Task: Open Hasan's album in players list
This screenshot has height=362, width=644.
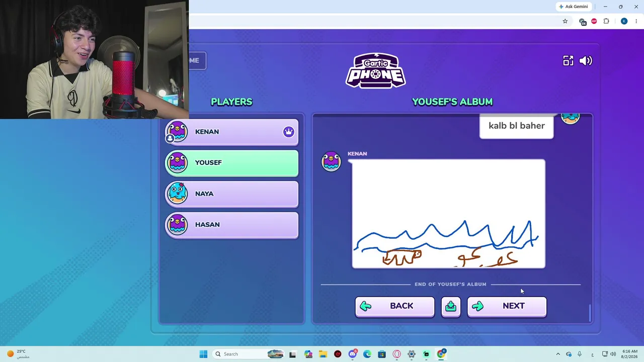Action: coord(231,225)
